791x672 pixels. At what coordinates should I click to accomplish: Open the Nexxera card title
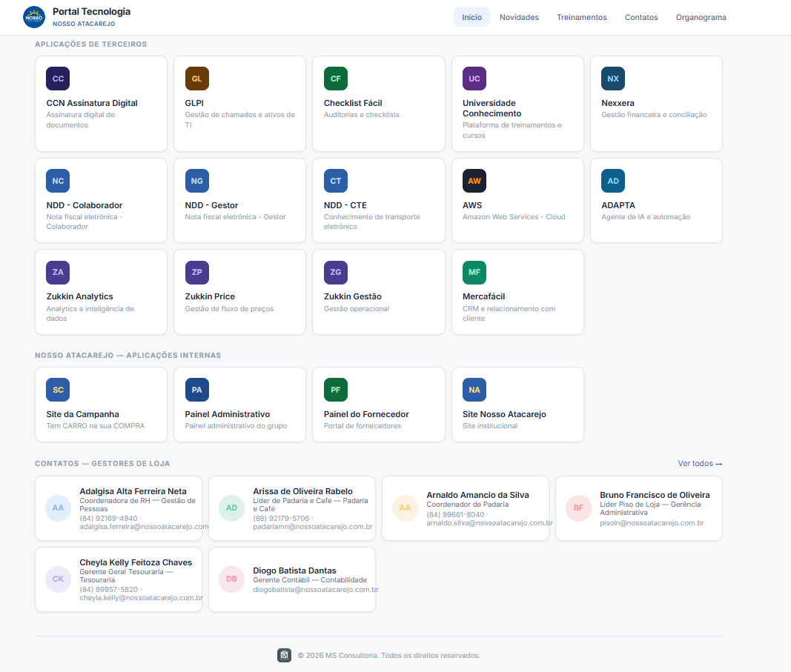[x=618, y=103]
